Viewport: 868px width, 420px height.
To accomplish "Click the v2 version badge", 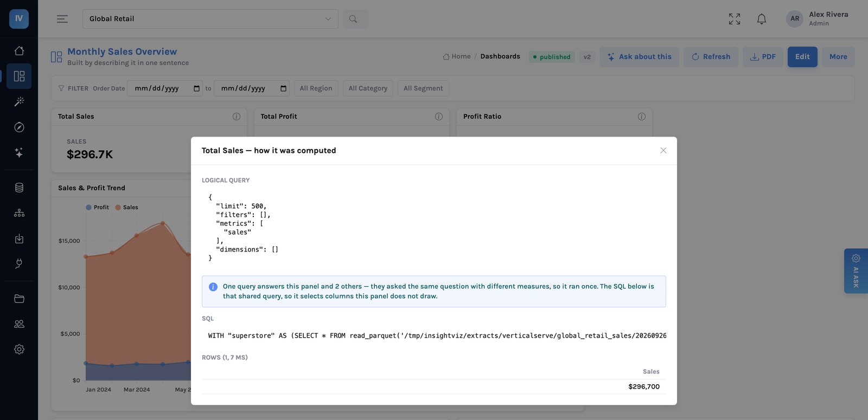I will click(587, 57).
